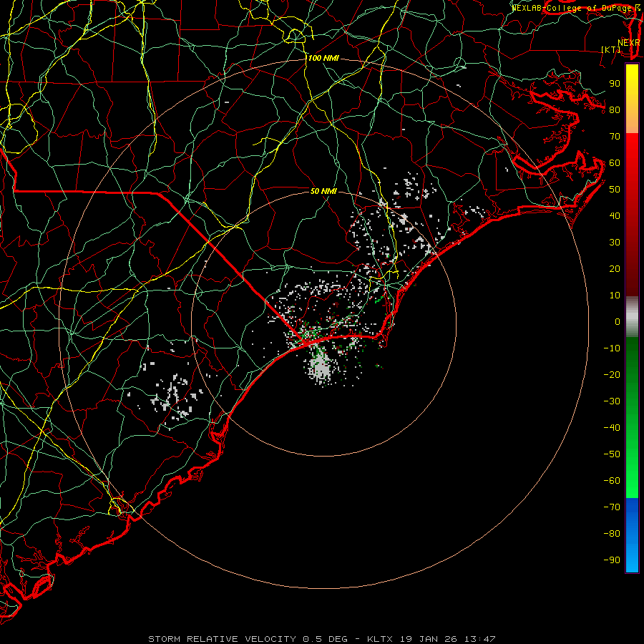Click the '100 NMI' range ring label
This screenshot has height=644, width=644.
click(323, 59)
